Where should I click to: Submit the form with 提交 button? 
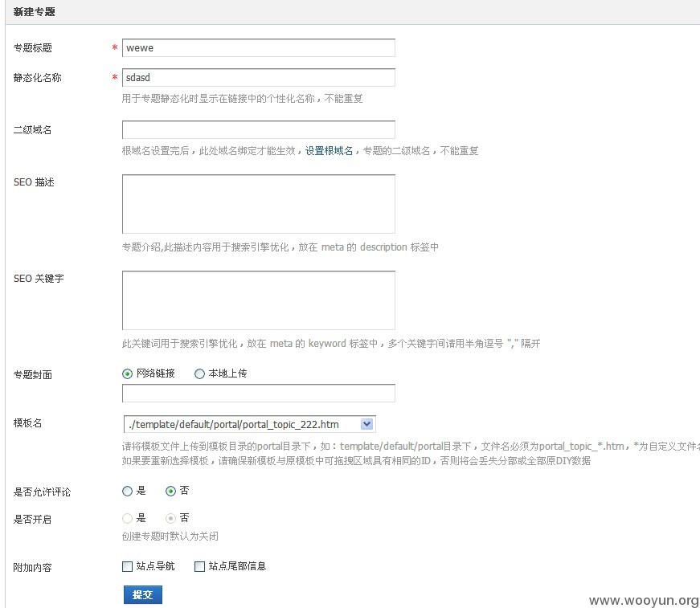[x=143, y=594]
